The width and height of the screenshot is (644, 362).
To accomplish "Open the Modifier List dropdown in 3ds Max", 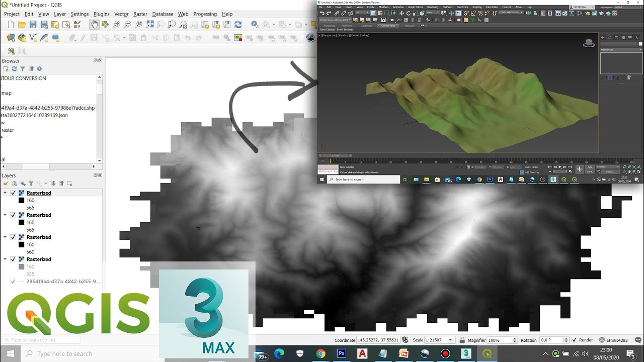I will (621, 50).
